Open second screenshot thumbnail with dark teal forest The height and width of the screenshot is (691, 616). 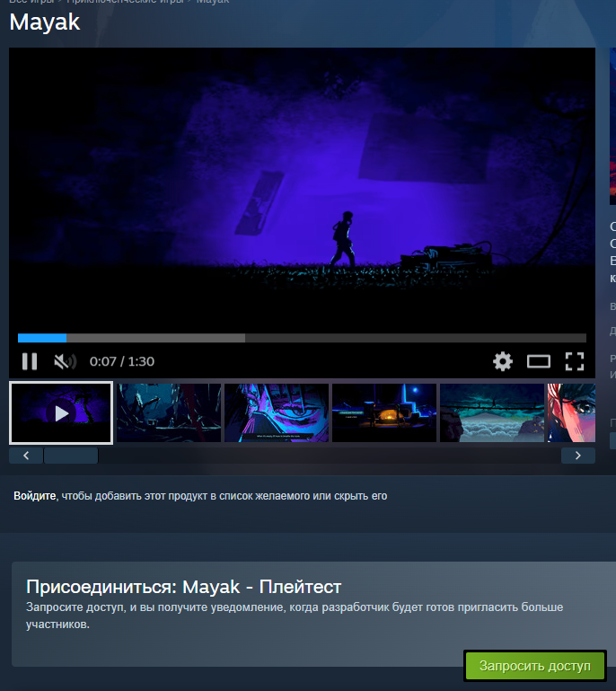tap(169, 413)
